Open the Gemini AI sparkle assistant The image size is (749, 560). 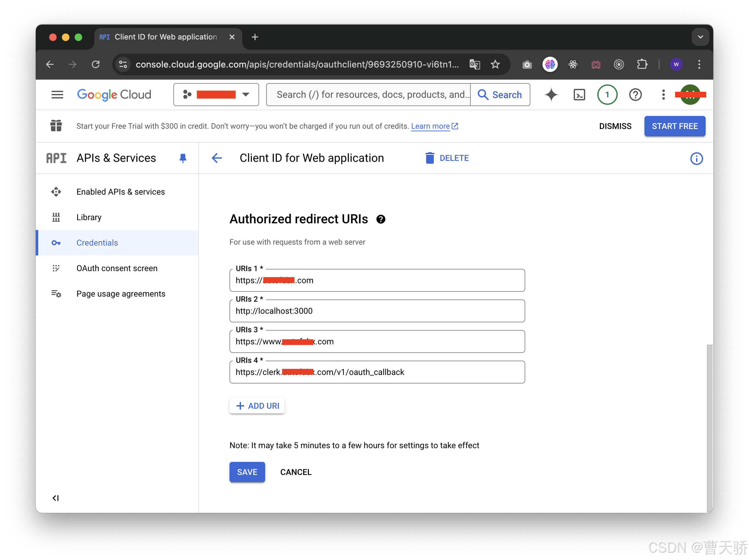tap(551, 95)
